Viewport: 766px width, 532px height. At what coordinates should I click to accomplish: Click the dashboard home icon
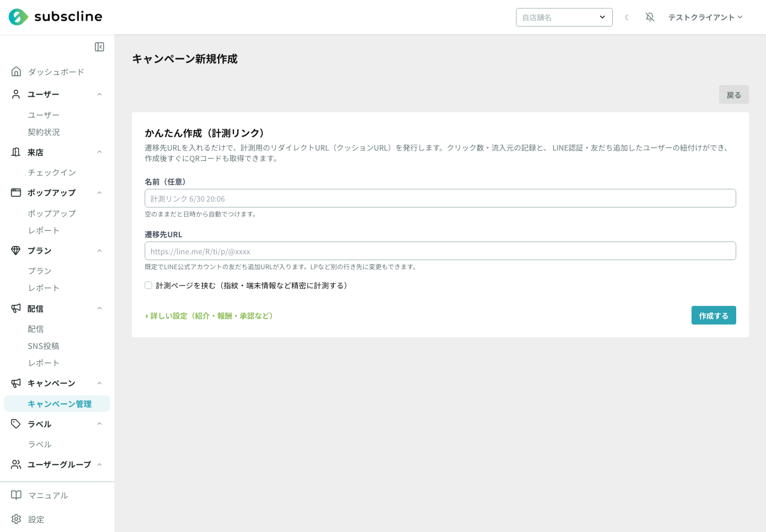[16, 71]
